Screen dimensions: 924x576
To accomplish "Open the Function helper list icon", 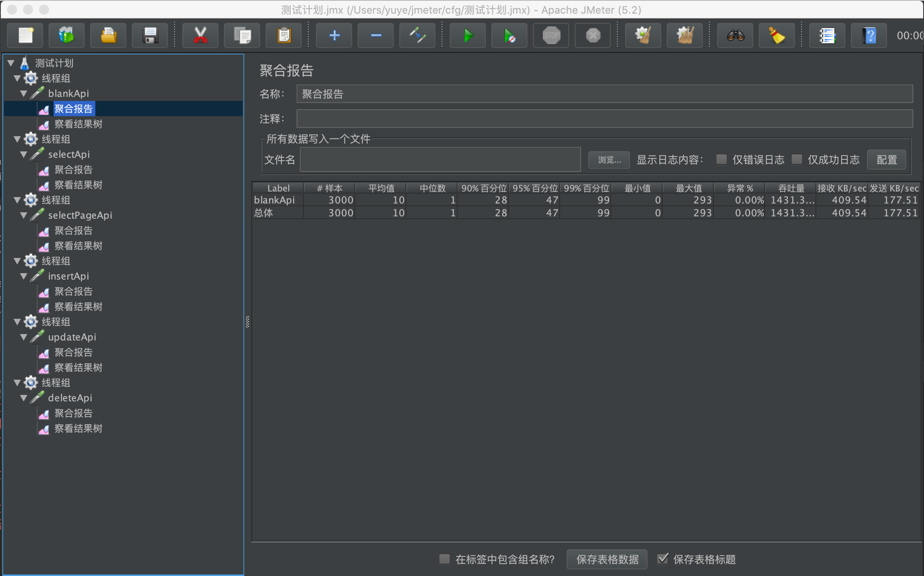I will tap(828, 36).
